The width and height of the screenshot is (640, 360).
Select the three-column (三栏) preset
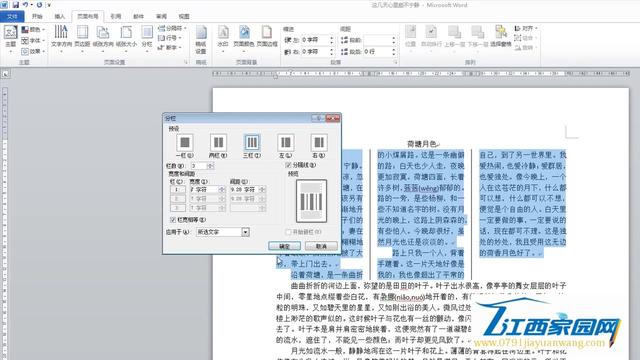[252, 146]
